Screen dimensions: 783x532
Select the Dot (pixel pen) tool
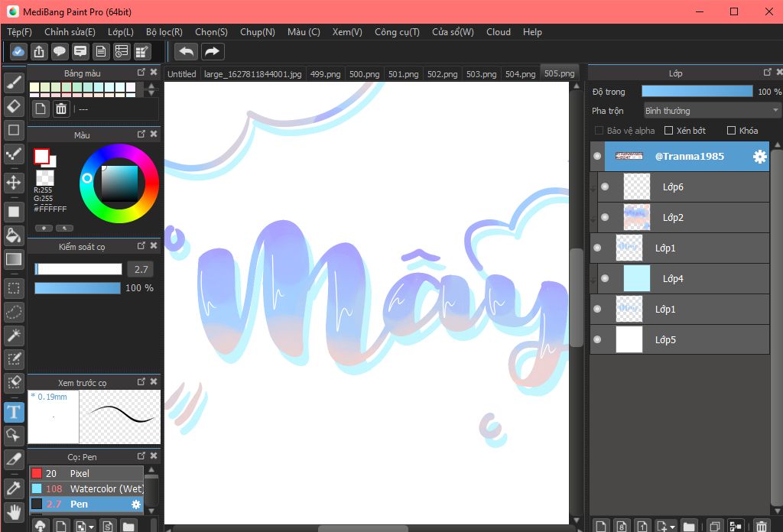[x=14, y=154]
